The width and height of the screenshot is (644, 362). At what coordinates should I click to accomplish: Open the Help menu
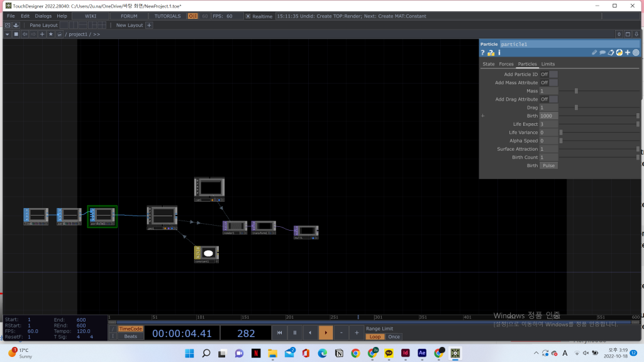(62, 16)
